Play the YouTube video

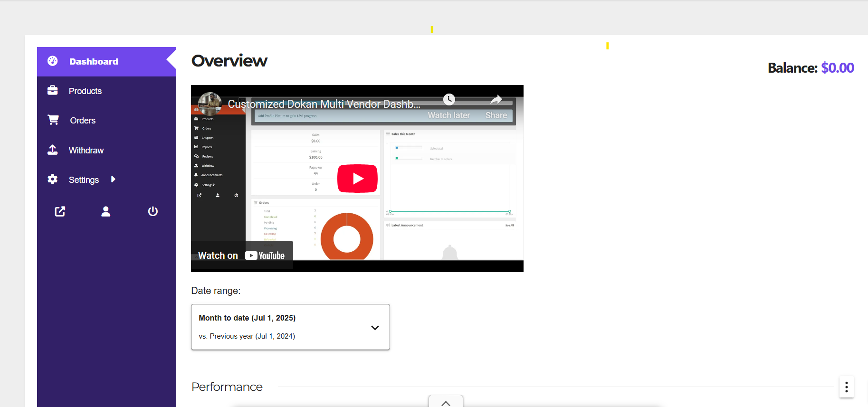tap(357, 179)
